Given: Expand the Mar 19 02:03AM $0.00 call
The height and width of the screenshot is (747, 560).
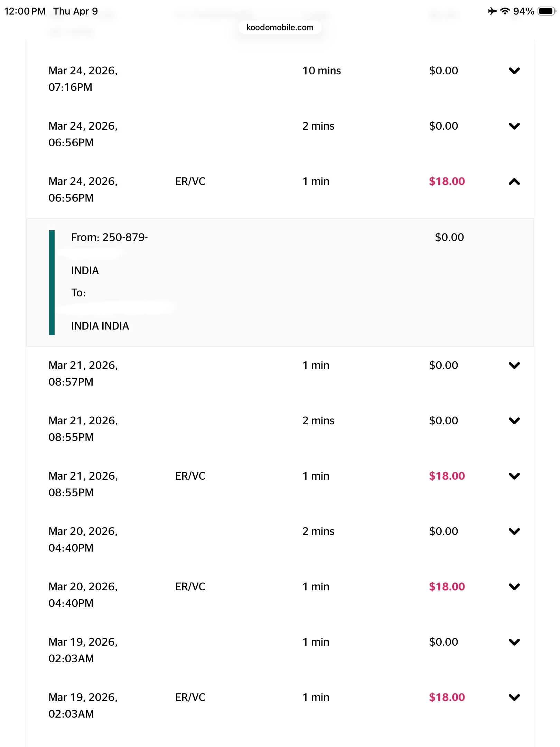Looking at the screenshot, I should (514, 642).
